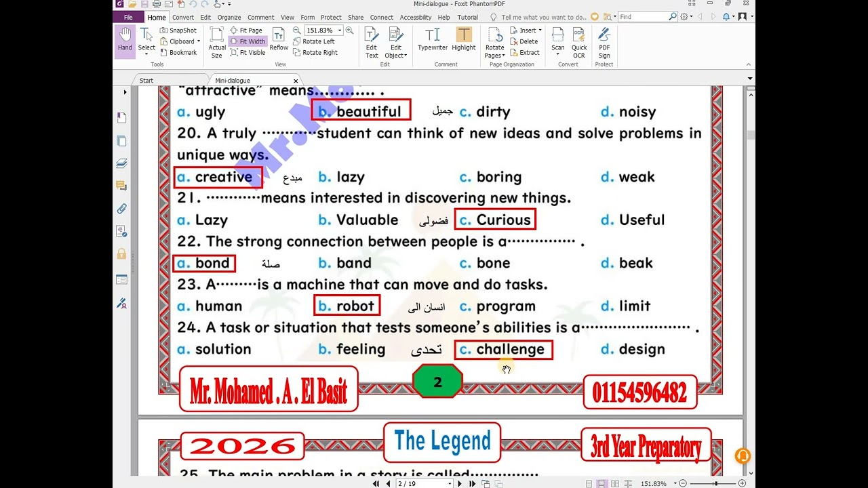Extract pages from the document
The image size is (868, 488).
click(524, 52)
